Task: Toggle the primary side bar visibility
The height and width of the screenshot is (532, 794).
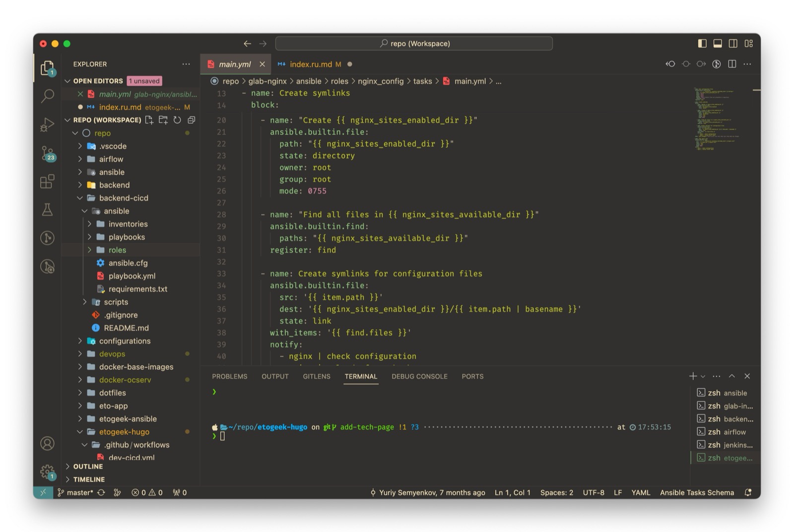Action: pyautogui.click(x=702, y=44)
